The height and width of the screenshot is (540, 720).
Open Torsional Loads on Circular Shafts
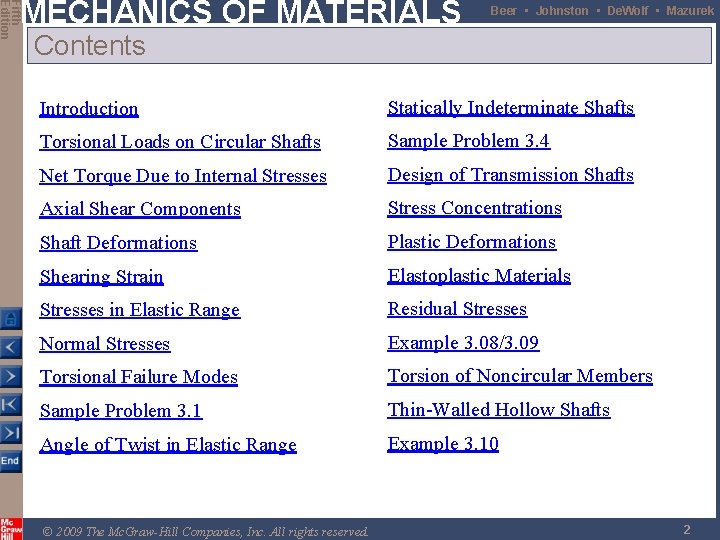pyautogui.click(x=180, y=142)
